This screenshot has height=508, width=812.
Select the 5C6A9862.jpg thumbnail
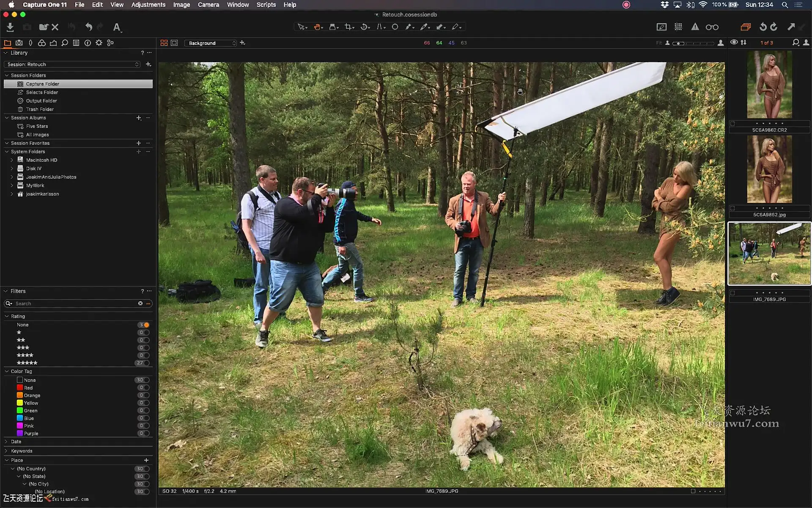point(769,169)
